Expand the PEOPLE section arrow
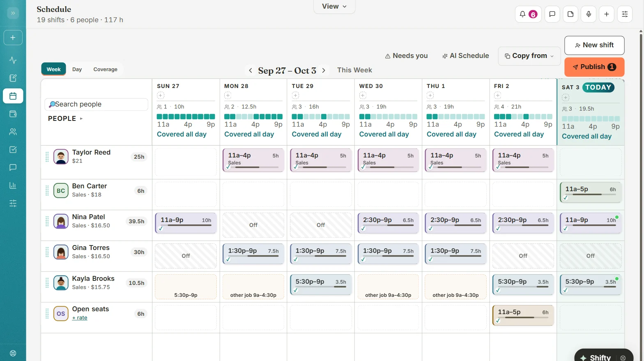The width and height of the screenshot is (644, 361). [x=81, y=118]
